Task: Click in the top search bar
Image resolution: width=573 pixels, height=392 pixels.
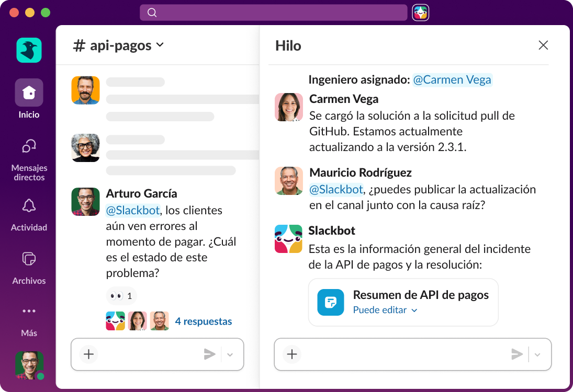Action: tap(273, 13)
